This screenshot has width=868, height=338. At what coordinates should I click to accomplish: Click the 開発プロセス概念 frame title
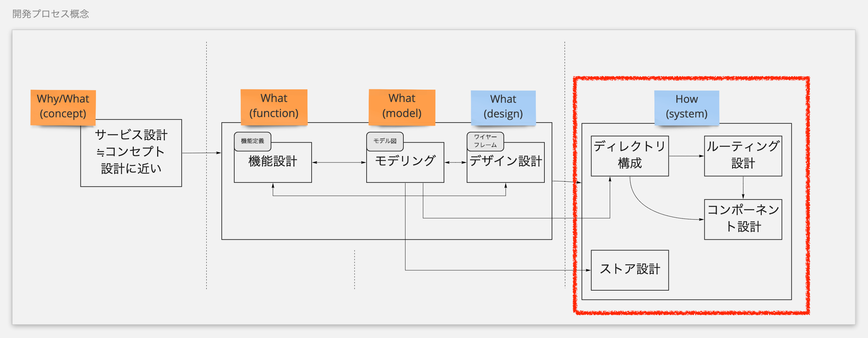pos(51,14)
